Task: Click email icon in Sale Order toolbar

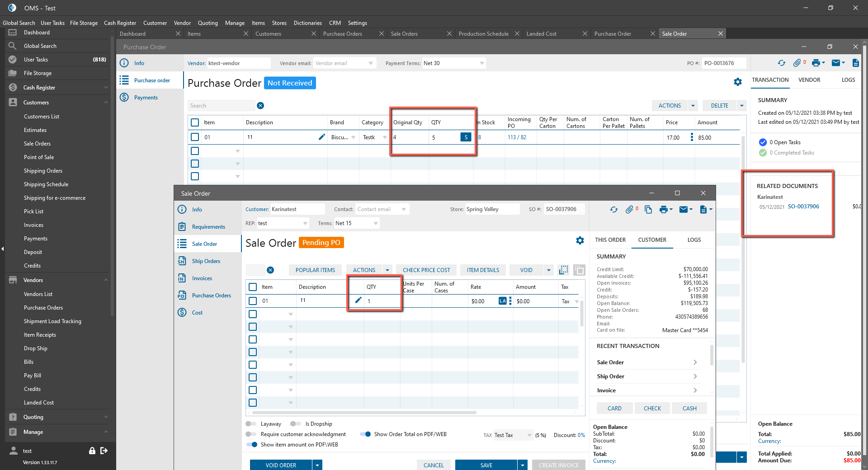Action: (x=684, y=210)
